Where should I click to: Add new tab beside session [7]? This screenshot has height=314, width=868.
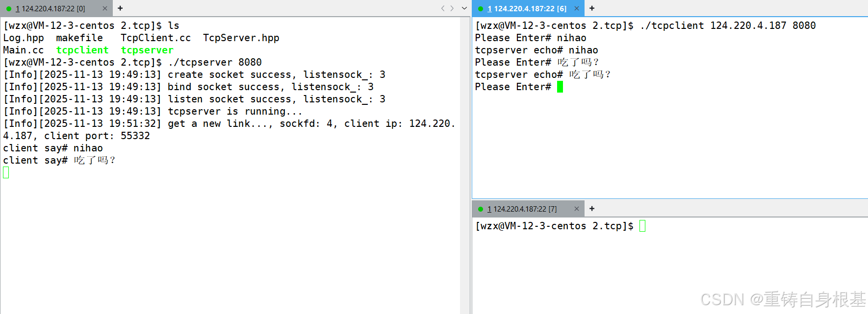592,209
